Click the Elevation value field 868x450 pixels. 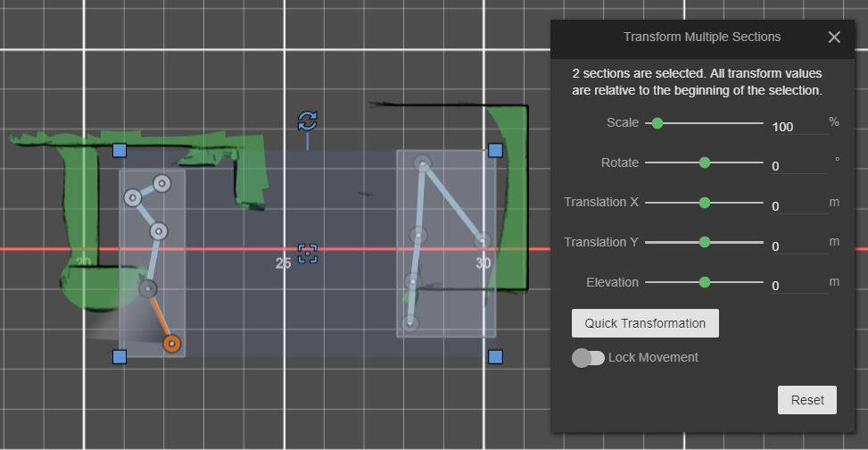(x=798, y=286)
